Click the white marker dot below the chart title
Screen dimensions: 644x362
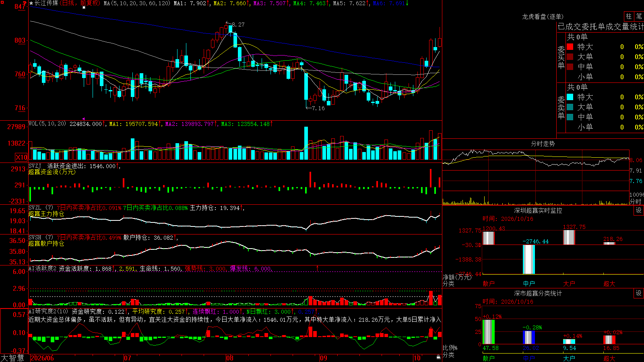click(84, 8)
